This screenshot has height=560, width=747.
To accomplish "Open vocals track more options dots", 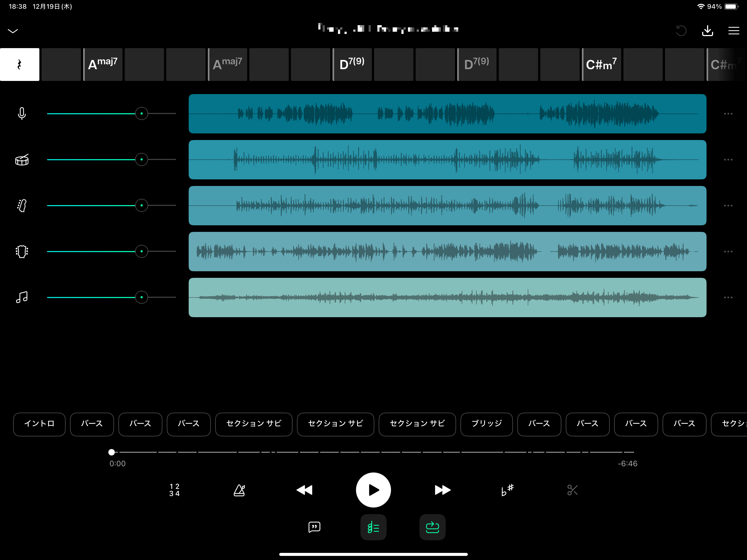I will (728, 114).
